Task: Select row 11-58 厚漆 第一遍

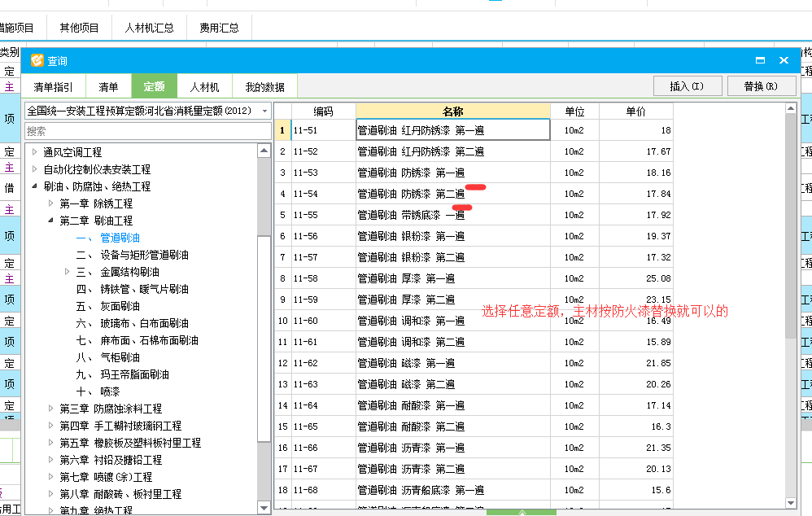Action: point(474,278)
